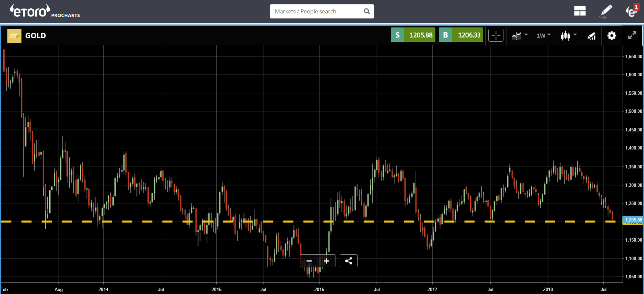Click the Aug date axis label
Screen dimensions: 644x294
[x=59, y=289]
